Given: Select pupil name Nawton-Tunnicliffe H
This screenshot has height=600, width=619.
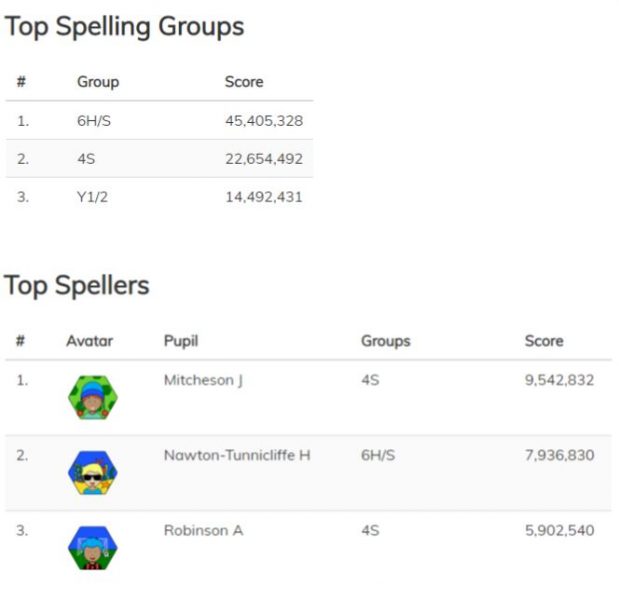Looking at the screenshot, I should (x=237, y=455).
